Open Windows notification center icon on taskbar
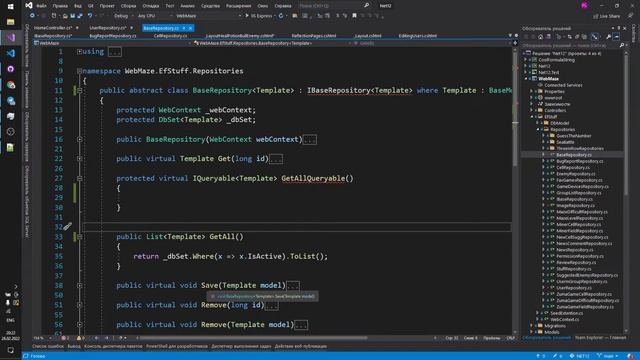The image size is (640, 360). point(11,350)
